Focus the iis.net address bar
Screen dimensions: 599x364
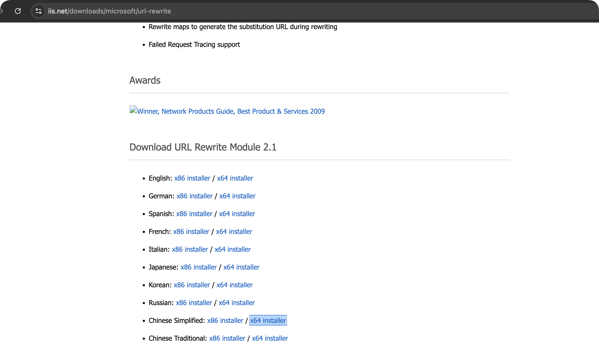(x=109, y=11)
